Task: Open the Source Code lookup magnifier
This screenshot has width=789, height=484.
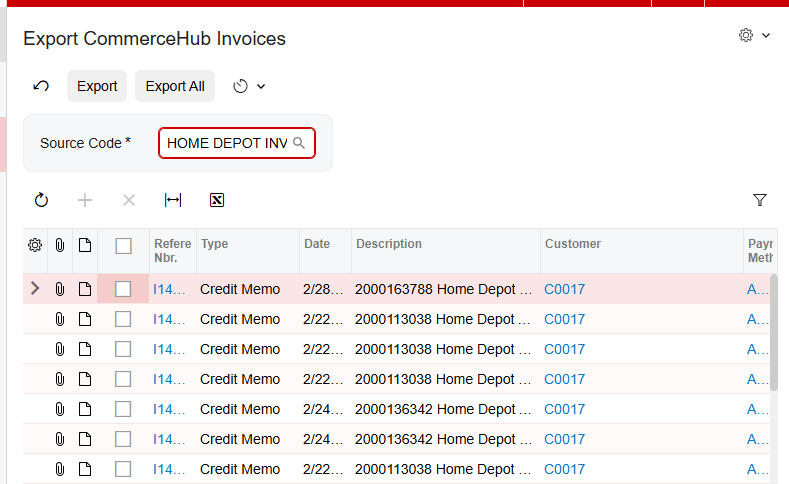Action: 299,143
